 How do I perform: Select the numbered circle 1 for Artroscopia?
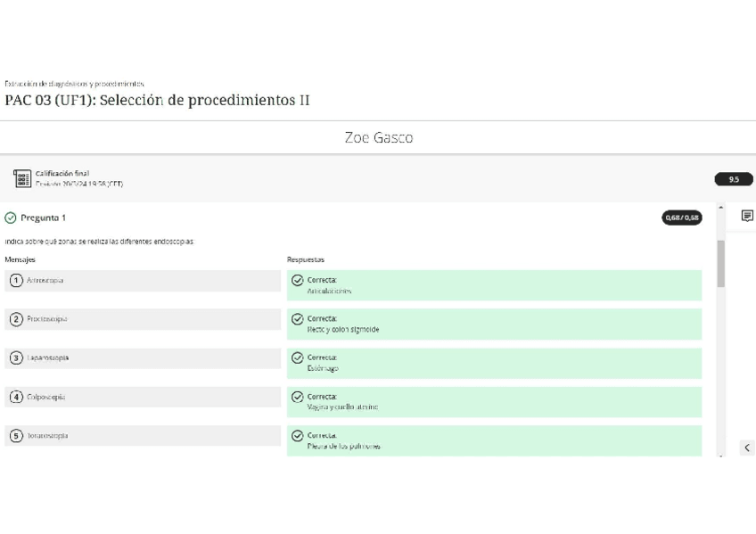[16, 281]
